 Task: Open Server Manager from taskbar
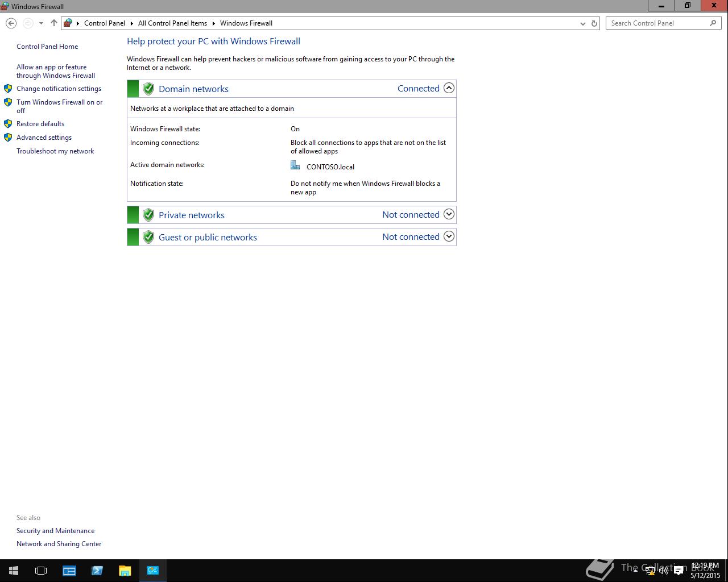(69, 571)
